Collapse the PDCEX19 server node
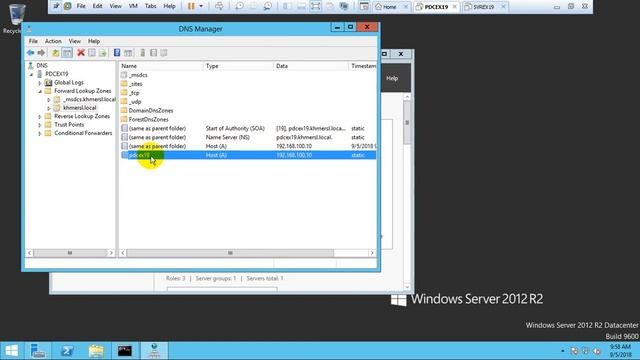This screenshot has height=360, width=640. [x=31, y=74]
